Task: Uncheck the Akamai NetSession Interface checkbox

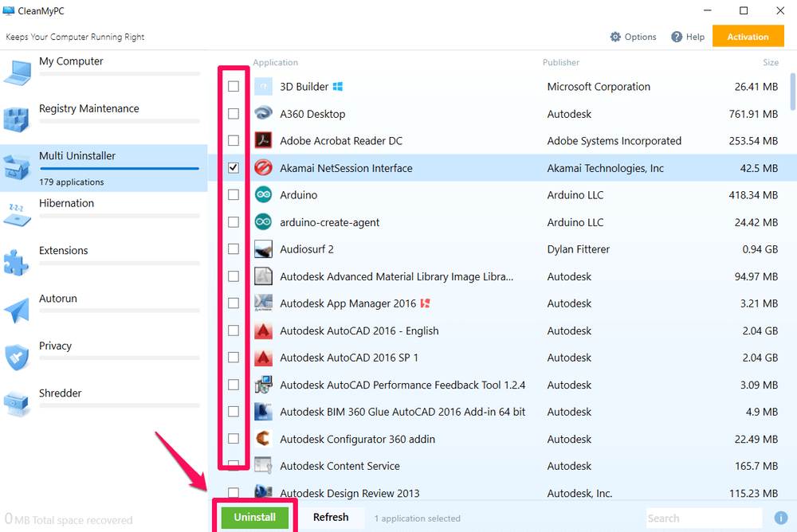Action: pos(234,168)
